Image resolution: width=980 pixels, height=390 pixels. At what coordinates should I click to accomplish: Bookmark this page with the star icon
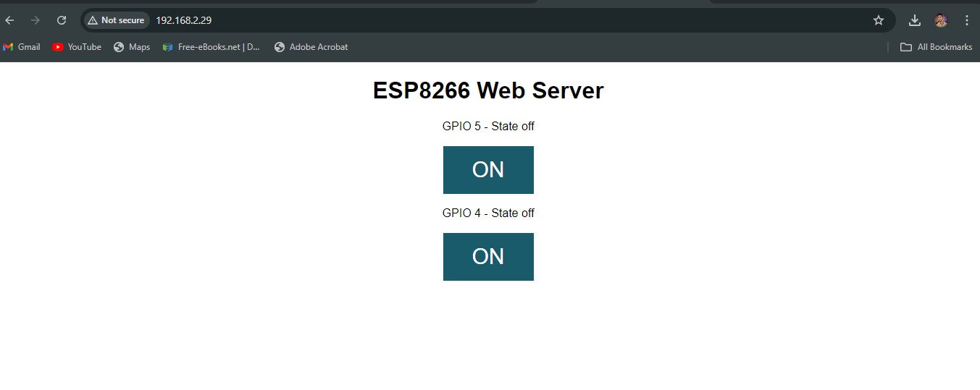pyautogui.click(x=879, y=20)
